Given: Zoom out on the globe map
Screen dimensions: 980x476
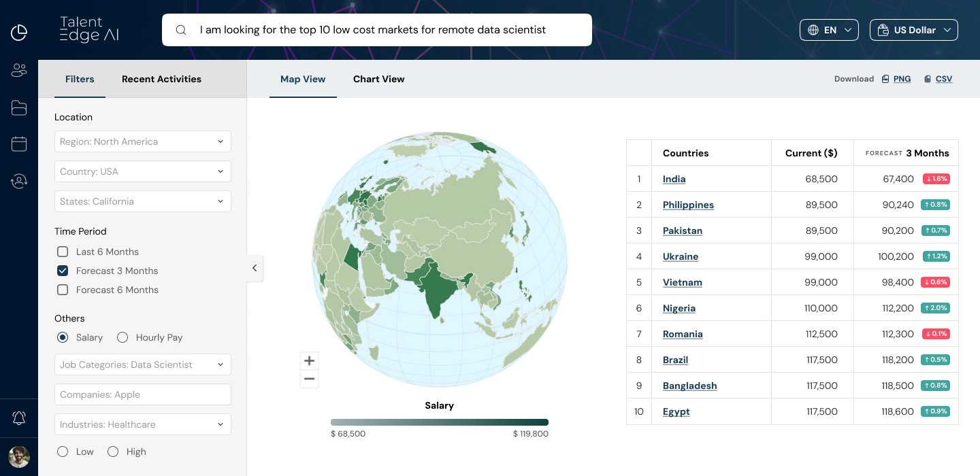Looking at the screenshot, I should pyautogui.click(x=310, y=379).
